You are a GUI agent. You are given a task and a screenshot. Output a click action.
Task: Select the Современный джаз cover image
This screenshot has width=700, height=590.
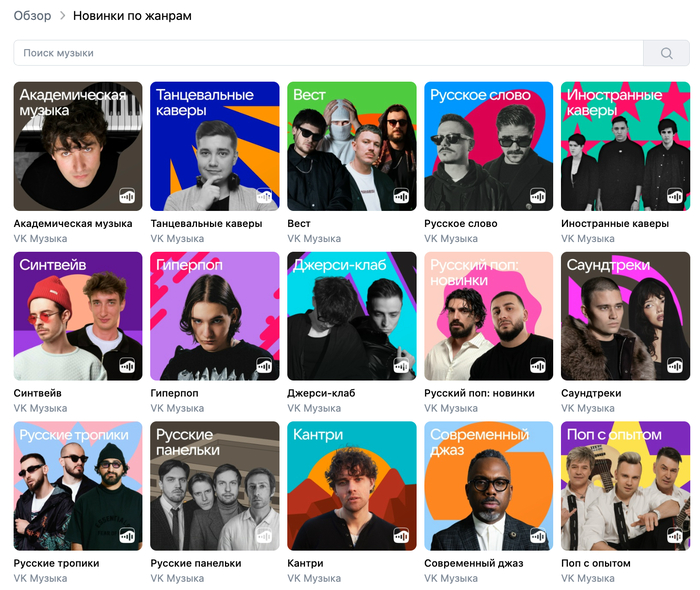(488, 485)
